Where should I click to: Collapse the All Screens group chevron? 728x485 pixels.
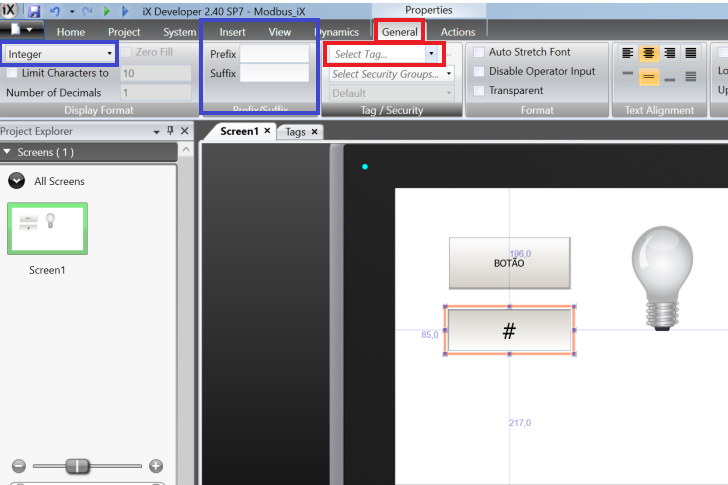[17, 181]
